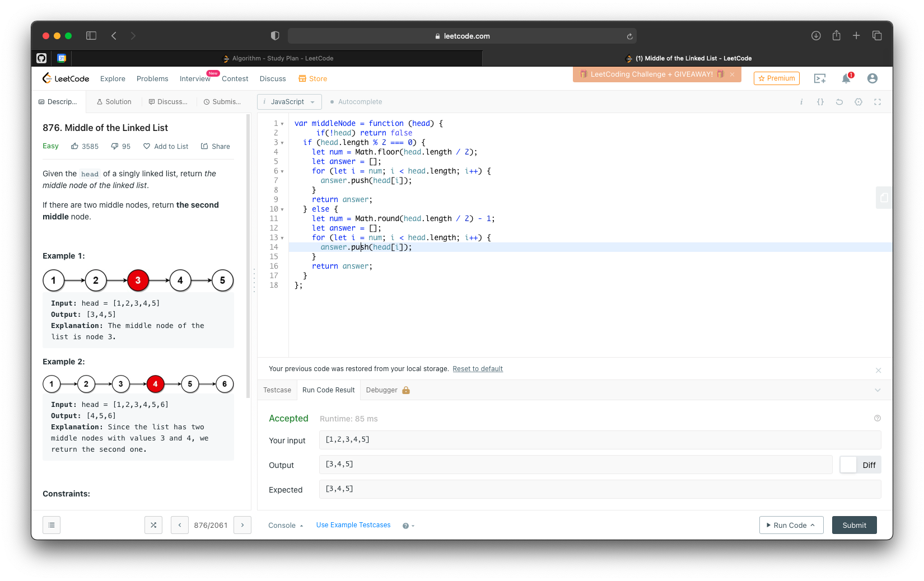This screenshot has height=581, width=924.
Task: Select the Testcase tab
Action: pos(277,390)
